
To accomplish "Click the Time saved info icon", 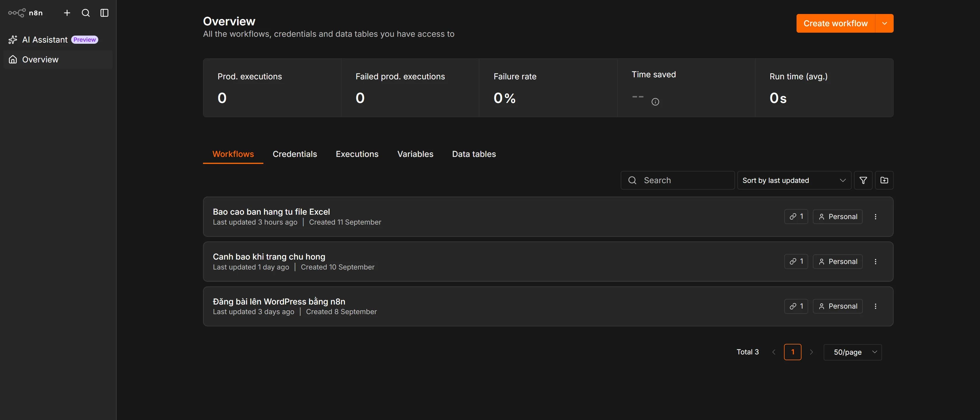I will [x=655, y=101].
